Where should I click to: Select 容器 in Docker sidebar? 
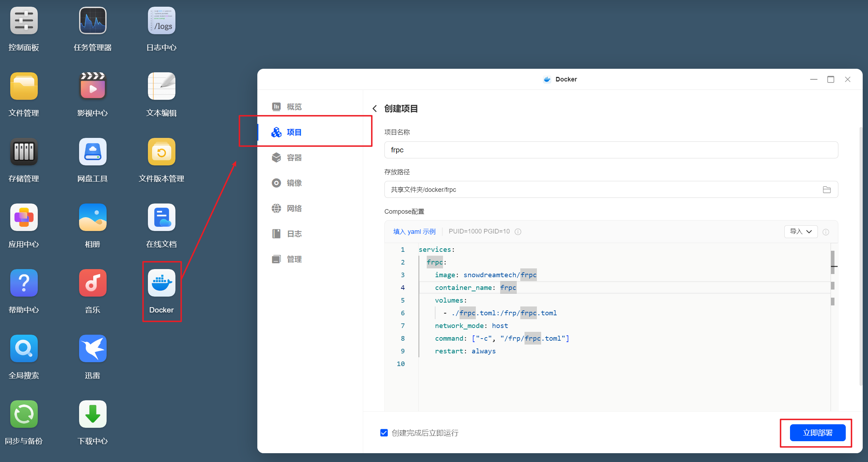294,158
